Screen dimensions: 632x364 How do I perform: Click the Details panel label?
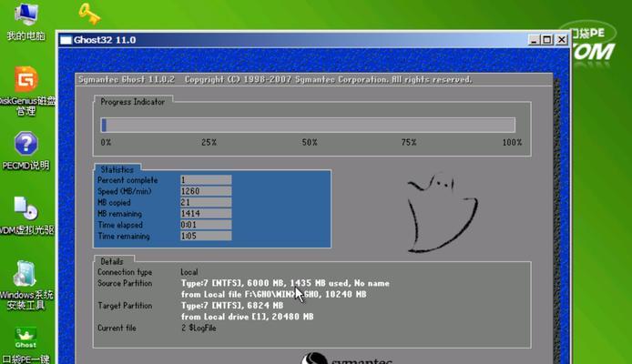pyautogui.click(x=112, y=261)
